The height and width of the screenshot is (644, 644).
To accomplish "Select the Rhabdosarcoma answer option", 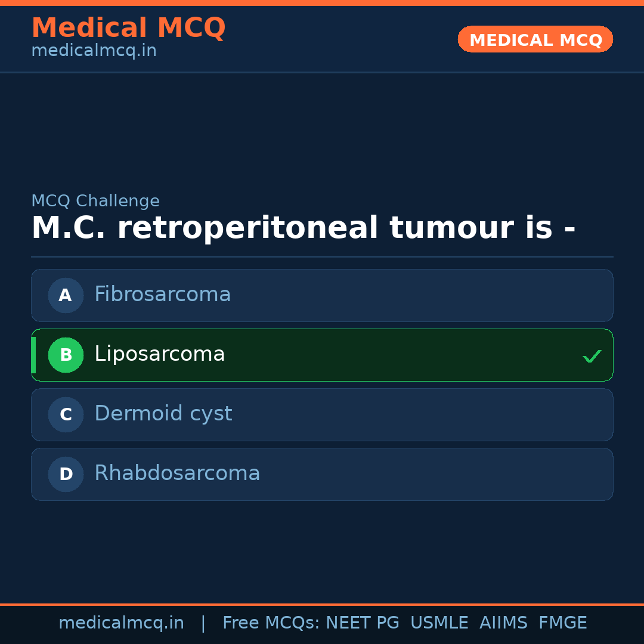I will point(322,474).
